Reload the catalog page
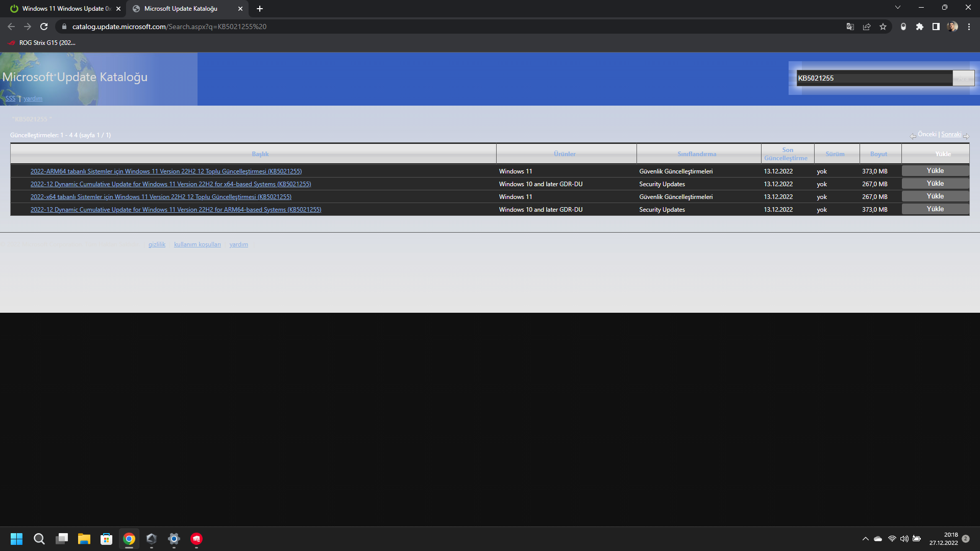The width and height of the screenshot is (980, 551). point(44,27)
